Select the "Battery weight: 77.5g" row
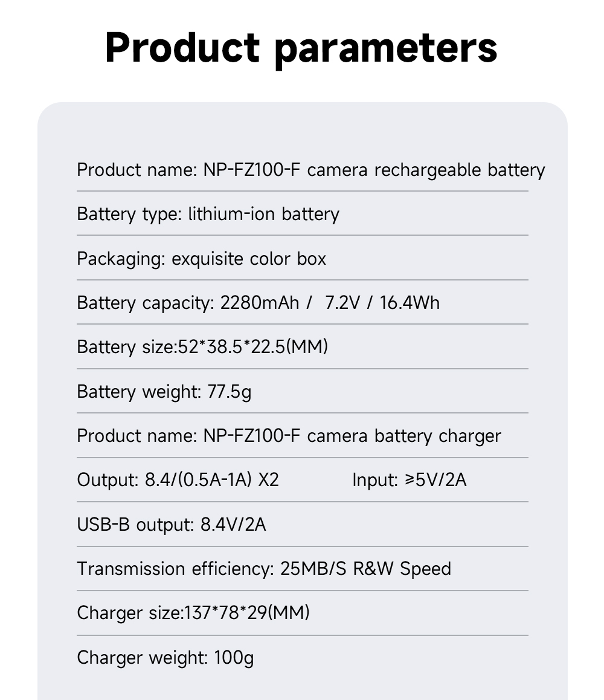The image size is (604, 700). point(164,392)
